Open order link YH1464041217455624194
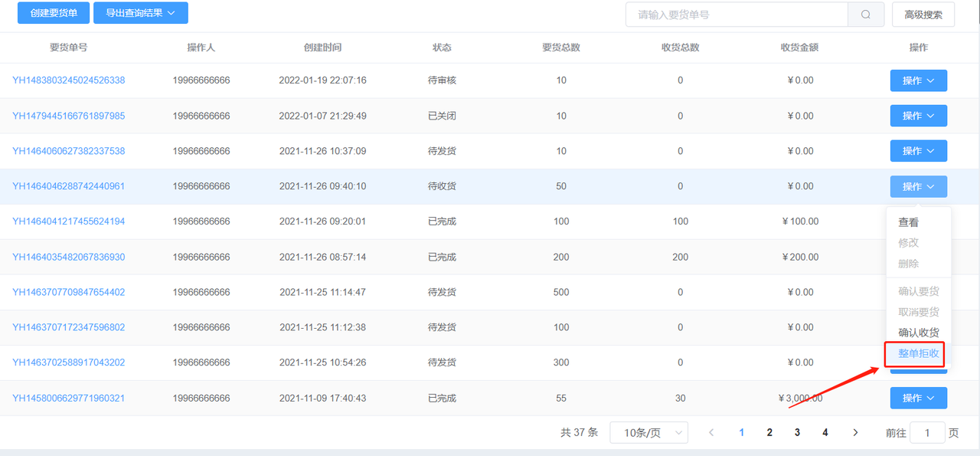 point(69,221)
